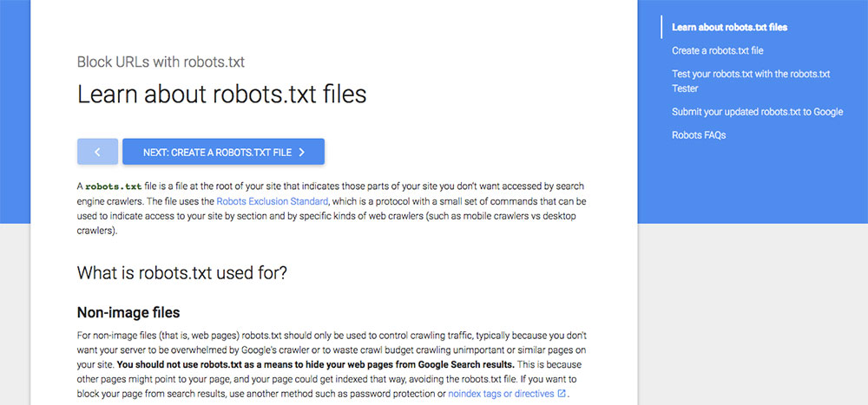This screenshot has height=405, width=868.
Task: Click the green monospace robots.txt code text
Action: 114,186
